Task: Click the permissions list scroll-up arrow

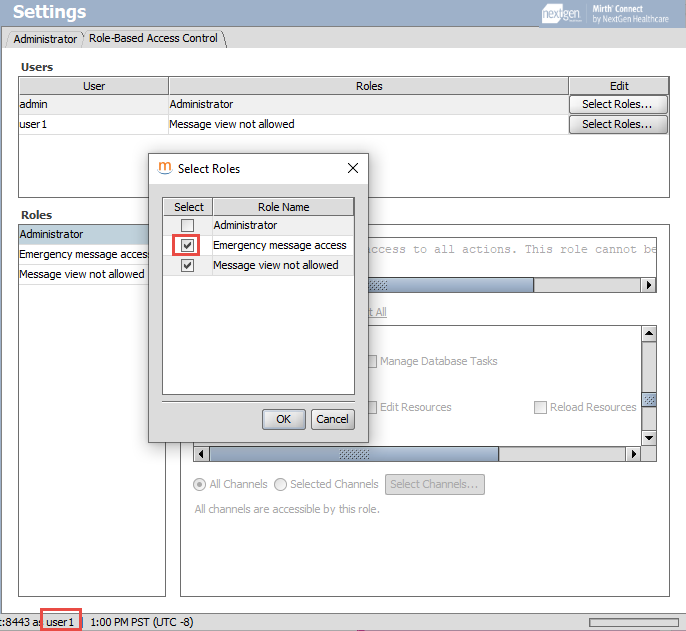Action: [x=648, y=334]
